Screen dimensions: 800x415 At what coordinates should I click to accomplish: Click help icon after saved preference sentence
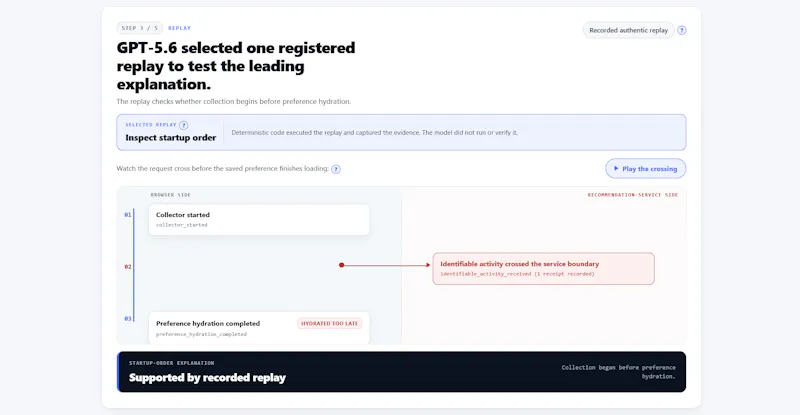(336, 169)
